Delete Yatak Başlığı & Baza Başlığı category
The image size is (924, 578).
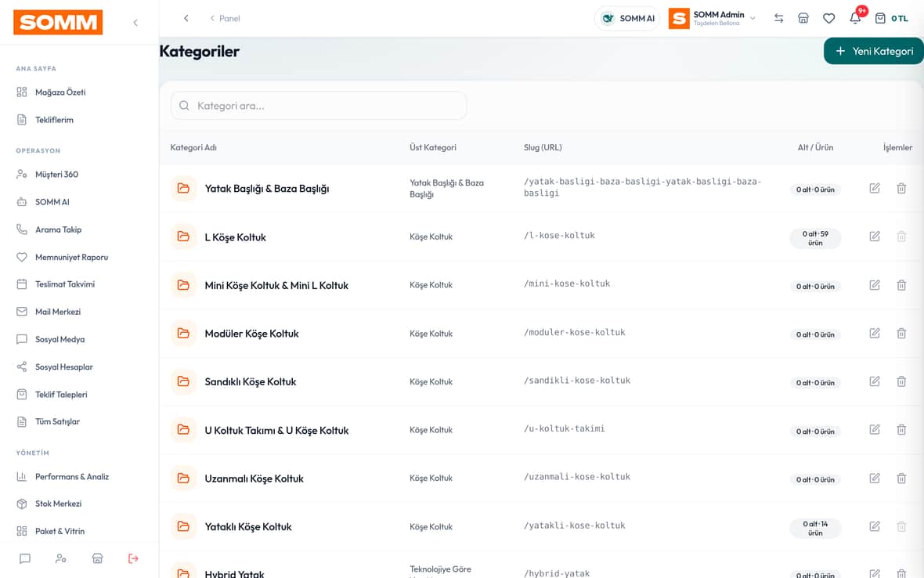click(901, 188)
